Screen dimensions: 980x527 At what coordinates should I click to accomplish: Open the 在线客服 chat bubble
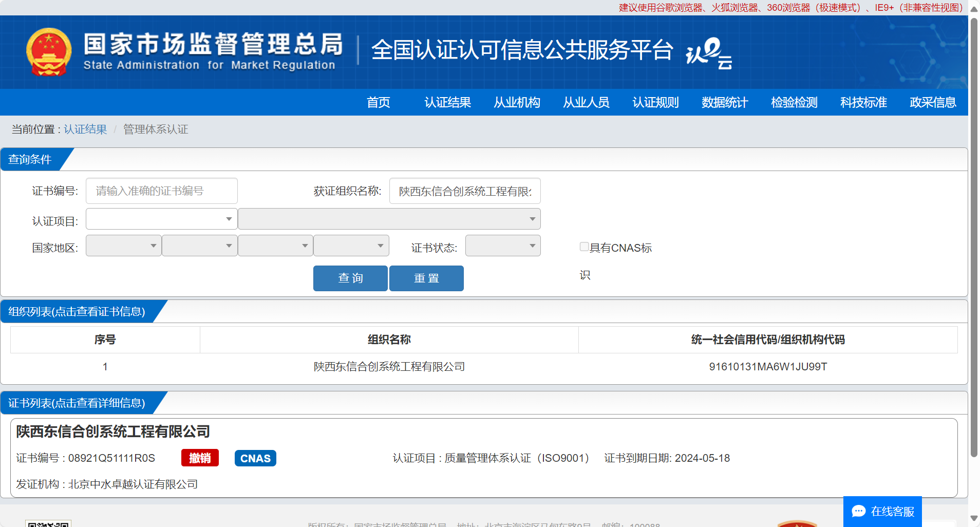point(882,511)
